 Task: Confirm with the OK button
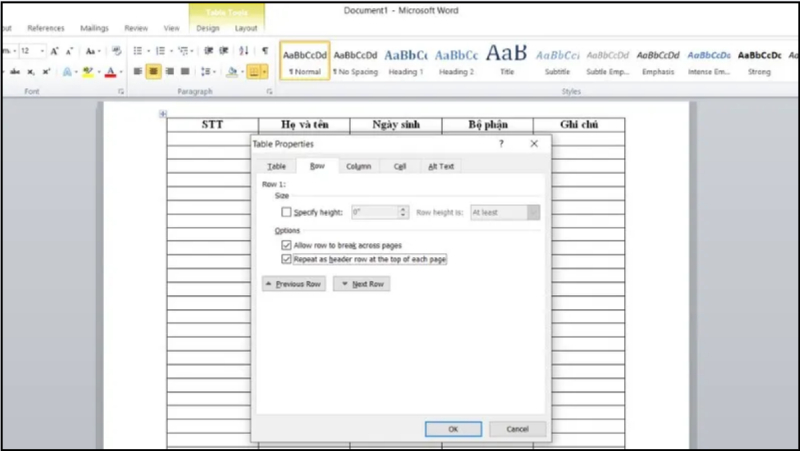click(x=453, y=429)
